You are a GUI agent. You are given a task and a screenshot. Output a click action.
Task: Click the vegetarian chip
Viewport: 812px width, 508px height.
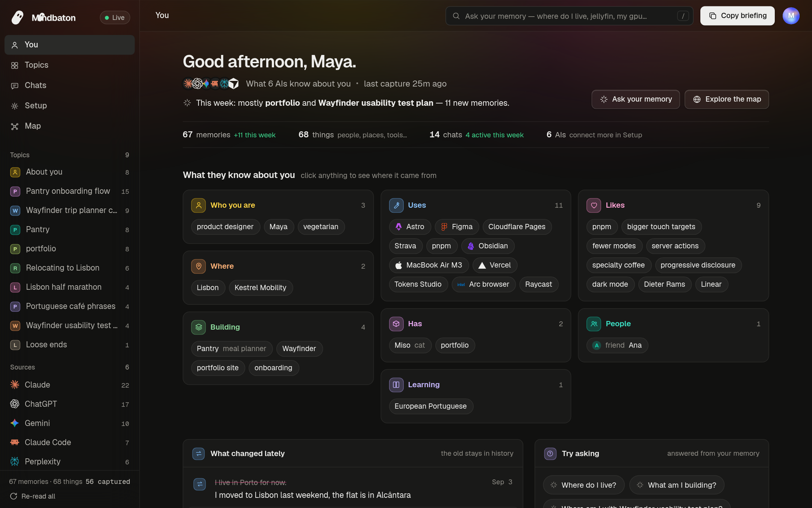tap(321, 227)
